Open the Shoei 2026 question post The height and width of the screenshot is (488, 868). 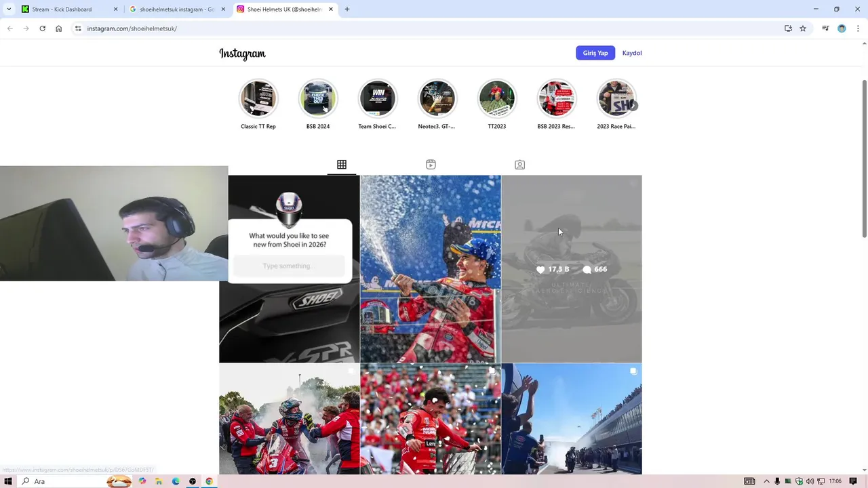pyautogui.click(x=290, y=269)
